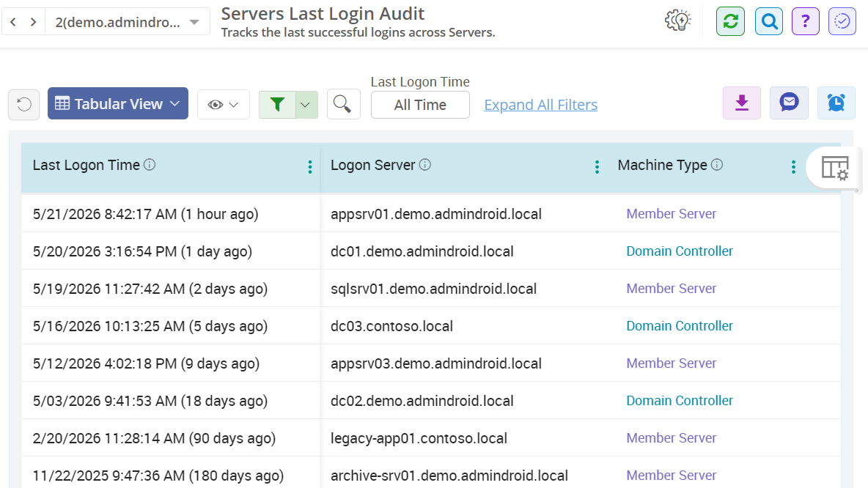Open All Time logon period picker
The width and height of the screenshot is (868, 488).
[x=420, y=105]
